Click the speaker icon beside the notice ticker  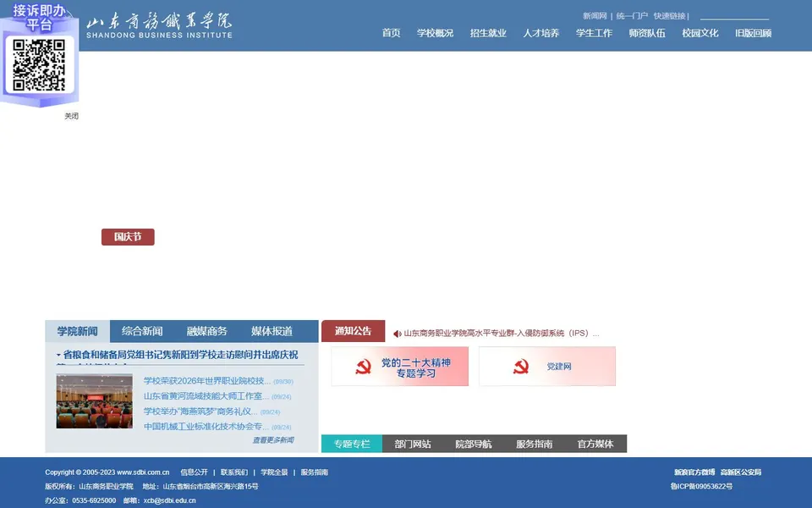tap(398, 334)
